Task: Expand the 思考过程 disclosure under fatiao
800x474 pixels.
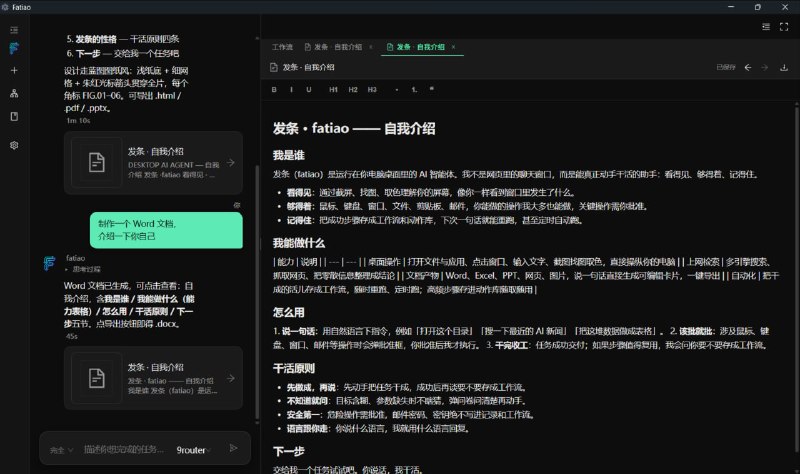Action: [83, 269]
